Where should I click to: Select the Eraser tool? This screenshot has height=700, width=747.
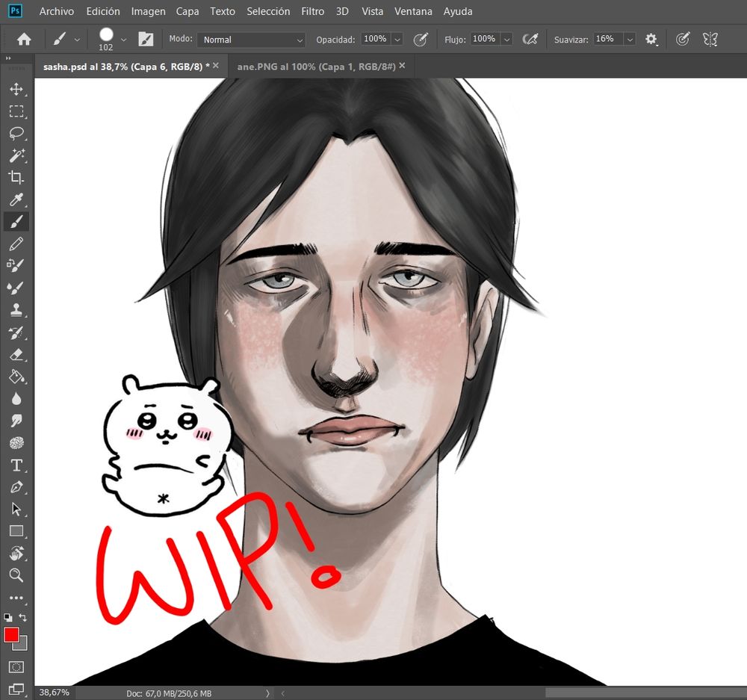click(16, 355)
